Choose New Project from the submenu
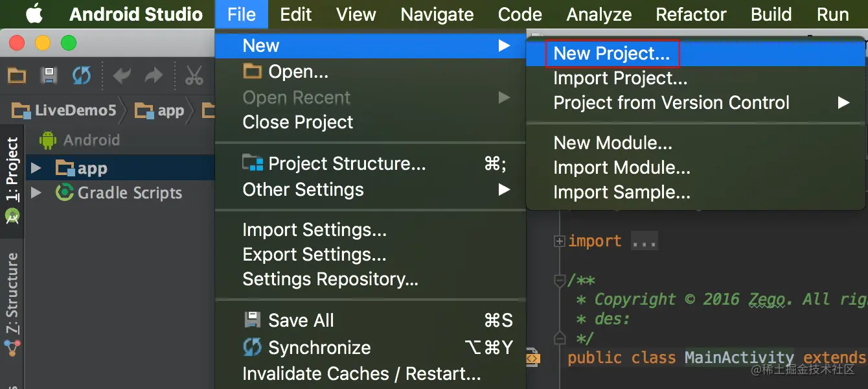868x389 pixels. coord(611,54)
